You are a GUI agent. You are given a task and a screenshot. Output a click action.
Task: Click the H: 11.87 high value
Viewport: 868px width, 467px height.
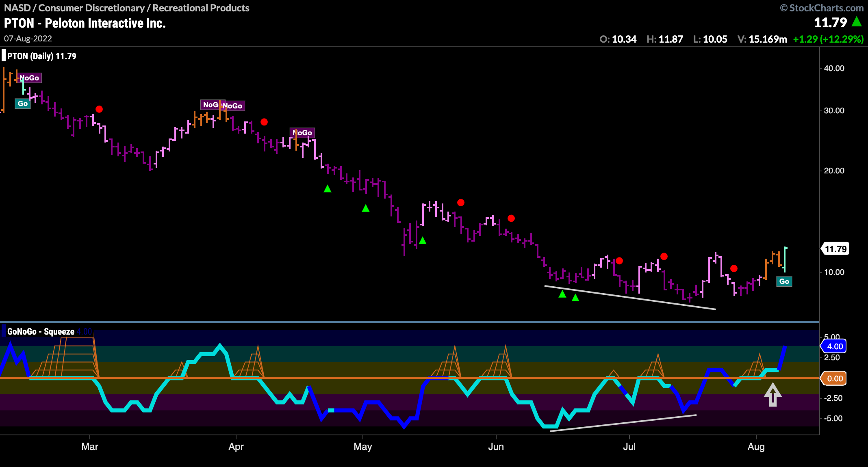(x=665, y=39)
